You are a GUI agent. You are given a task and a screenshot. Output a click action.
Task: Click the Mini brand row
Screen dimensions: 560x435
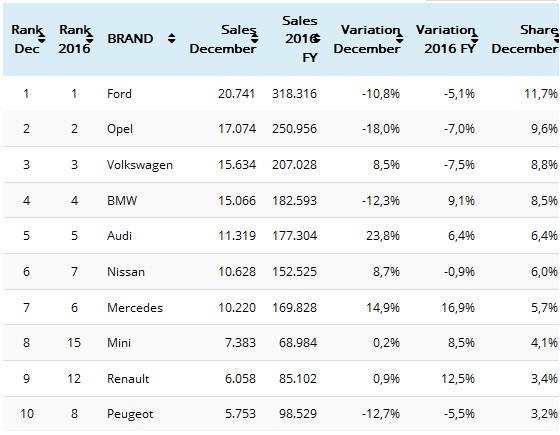[x=280, y=343]
